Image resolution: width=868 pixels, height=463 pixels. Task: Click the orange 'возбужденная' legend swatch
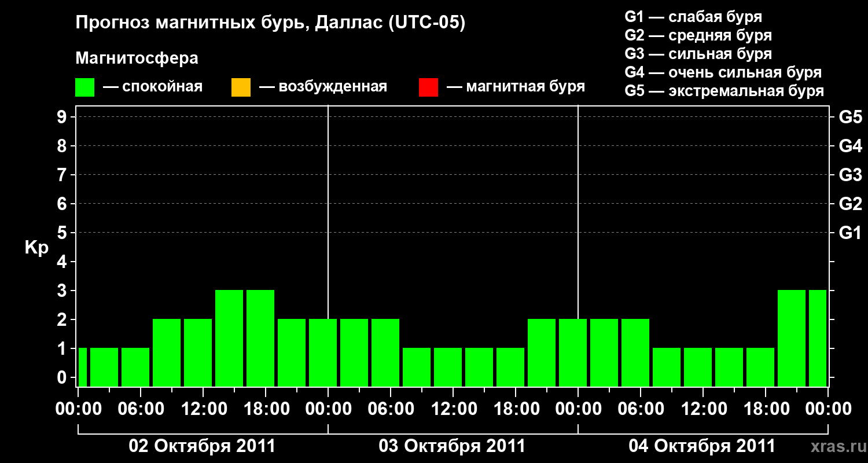tap(241, 87)
